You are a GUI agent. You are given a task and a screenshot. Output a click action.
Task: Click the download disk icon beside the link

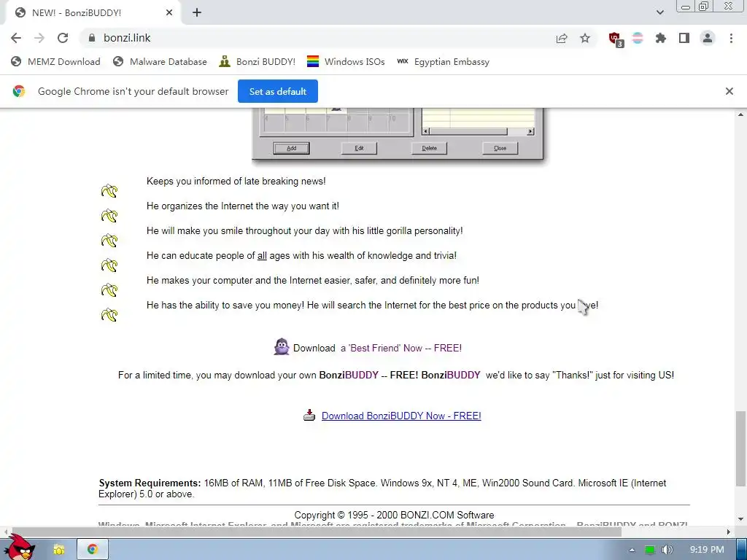click(309, 415)
